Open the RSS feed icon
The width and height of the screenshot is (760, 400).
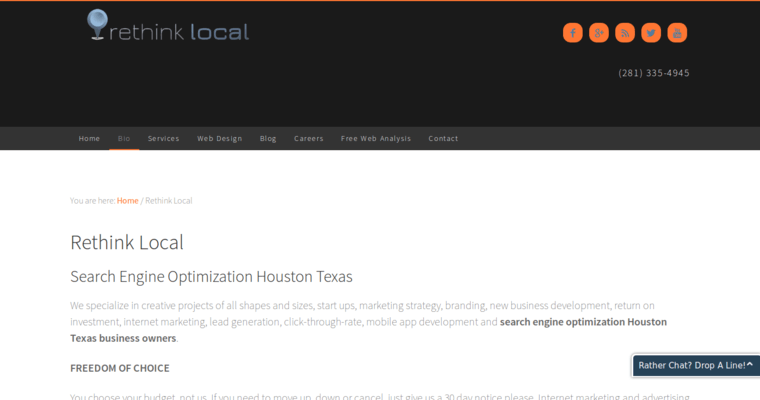click(x=625, y=33)
